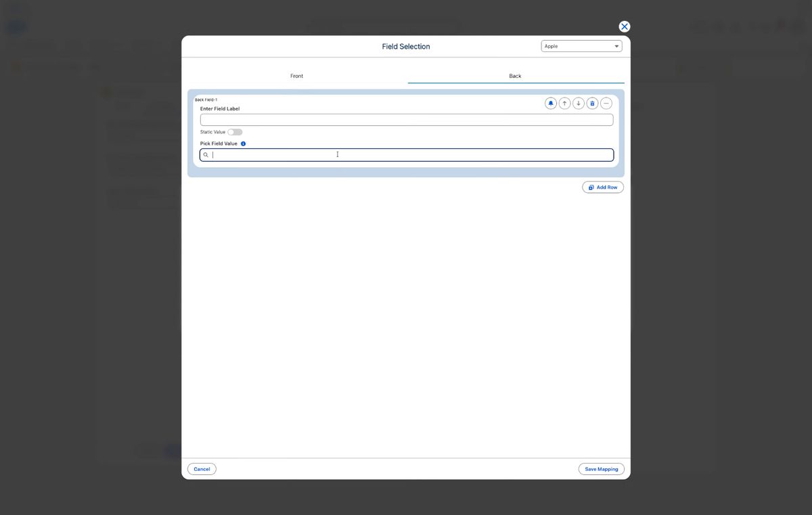This screenshot has width=812, height=515.
Task: Open the Apple wallet type dropdown
Action: pyautogui.click(x=581, y=46)
